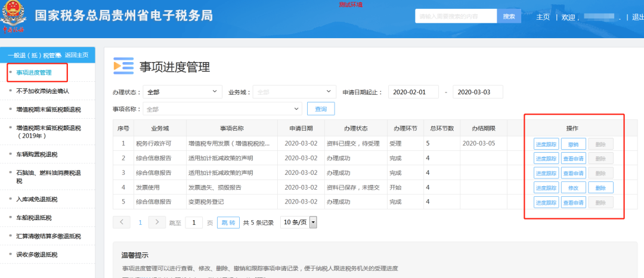This screenshot has height=278, width=644.
Task: Open 主页 link in header
Action: 543,17
